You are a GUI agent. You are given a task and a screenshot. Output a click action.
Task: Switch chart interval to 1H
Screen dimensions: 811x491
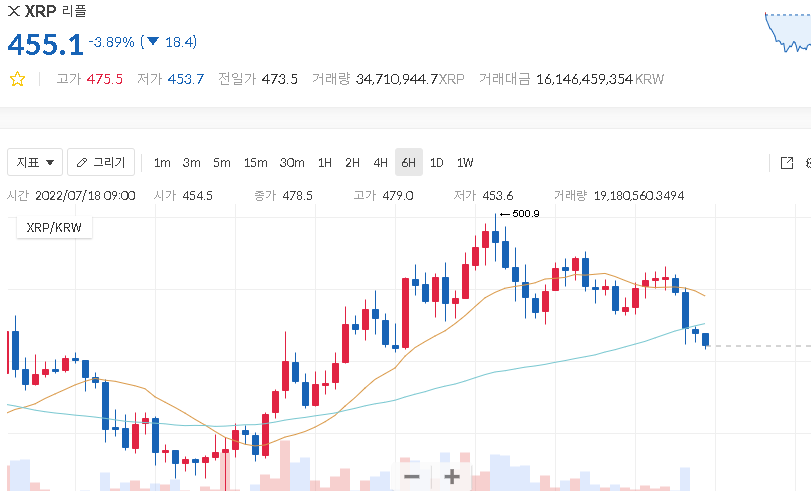(325, 162)
